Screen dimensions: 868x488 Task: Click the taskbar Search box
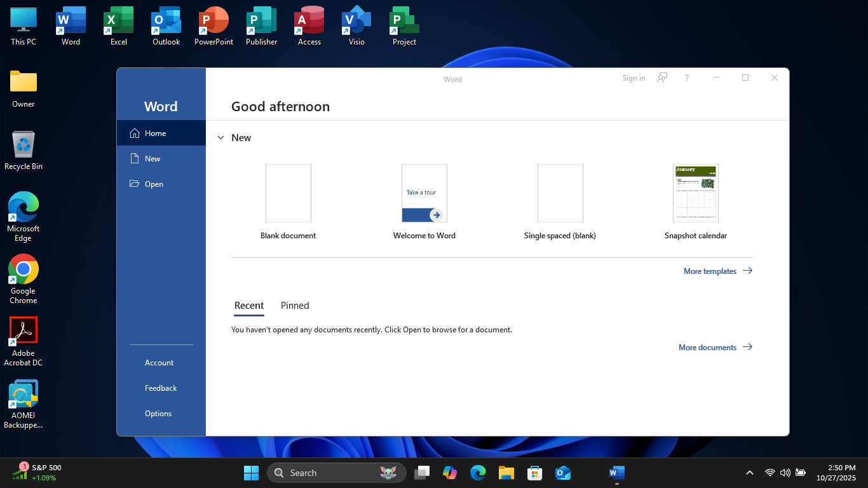coord(337,473)
